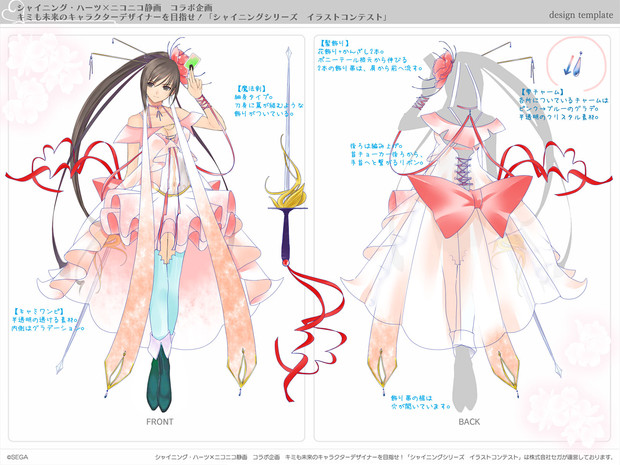This screenshot has height=465, width=620.
Task: Click the blue note "後ろは編み上げ。" beside the back view
Action: click(x=377, y=146)
